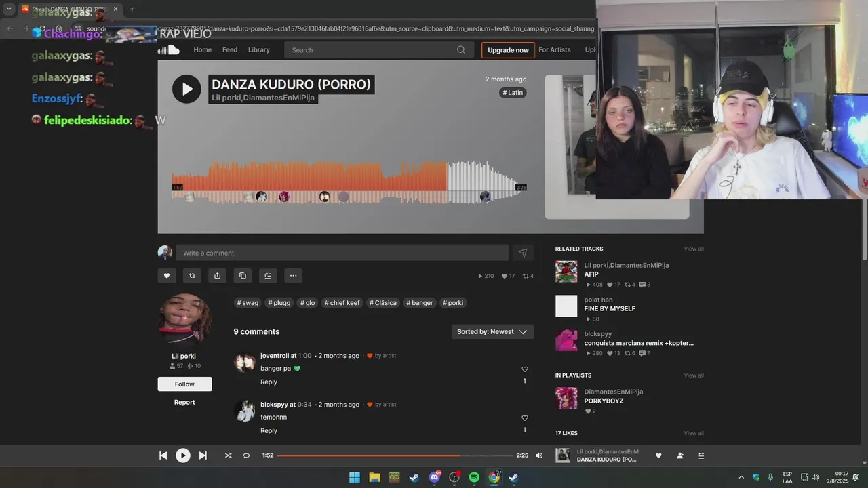This screenshot has width=868, height=488.
Task: Click the Report link under Follow
Action: coord(184,402)
